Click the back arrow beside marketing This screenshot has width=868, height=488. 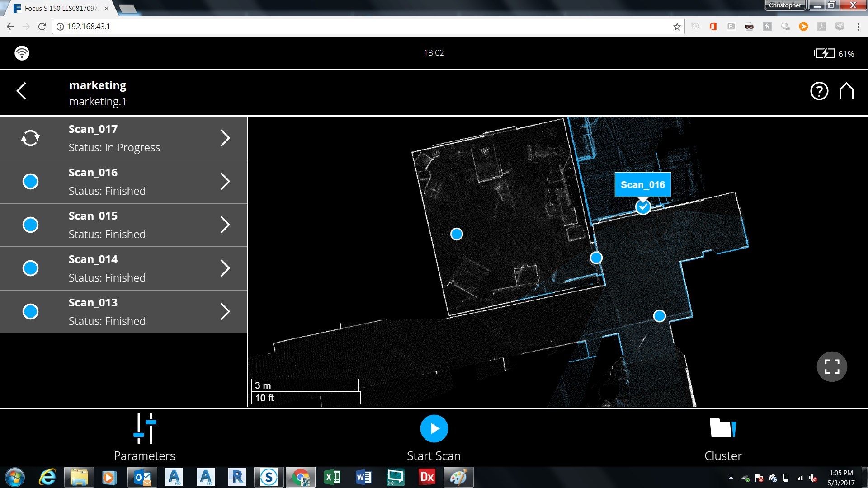[20, 91]
